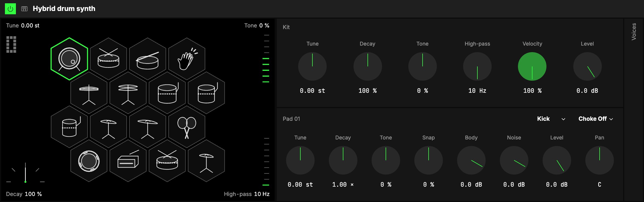The width and height of the screenshot is (644, 202).
Task: Click the Pad 01 Body knob
Action: tap(471, 160)
